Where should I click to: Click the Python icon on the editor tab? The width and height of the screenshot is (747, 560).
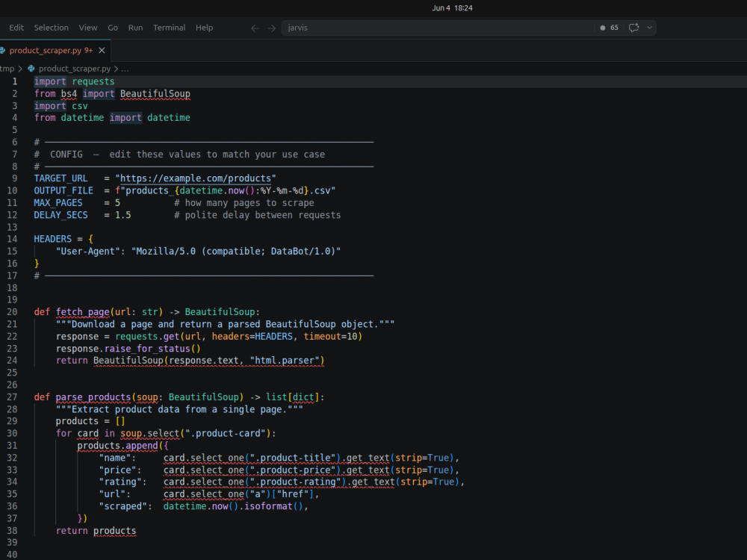[2, 51]
